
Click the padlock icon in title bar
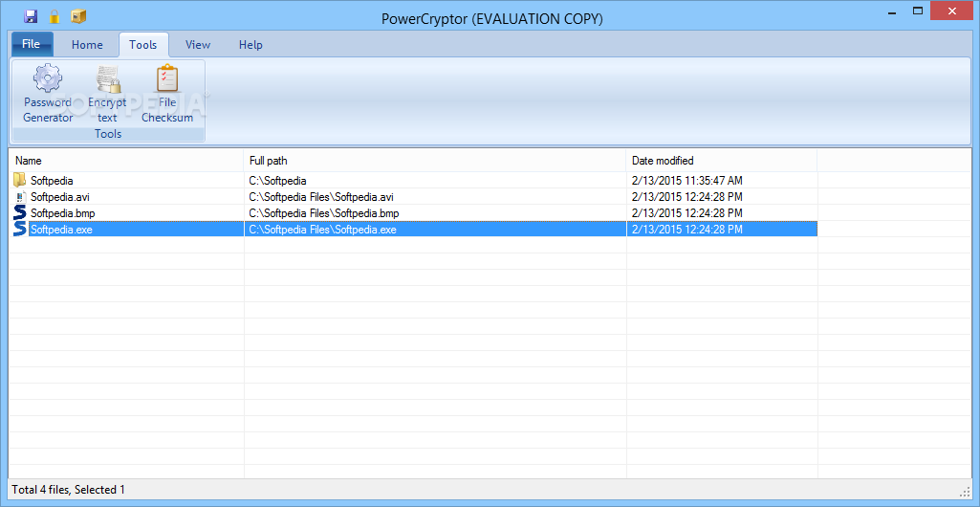tap(54, 16)
